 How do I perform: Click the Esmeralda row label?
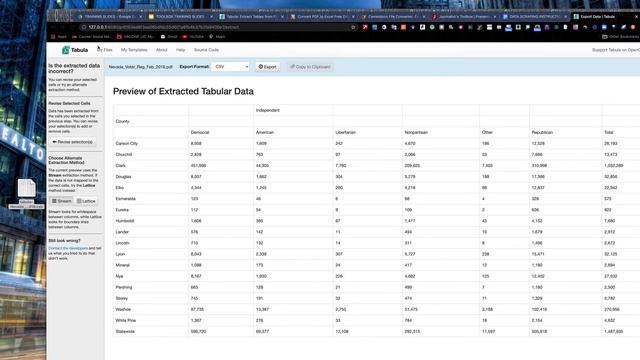coord(126,198)
